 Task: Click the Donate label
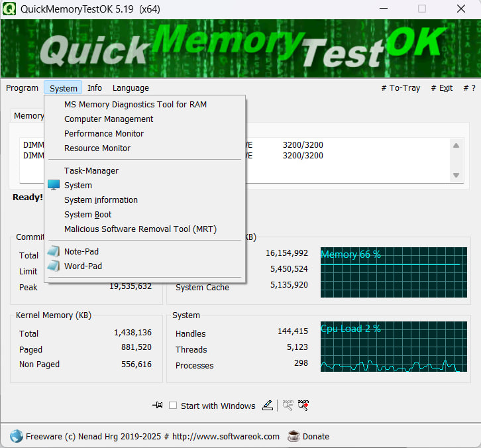pyautogui.click(x=315, y=436)
